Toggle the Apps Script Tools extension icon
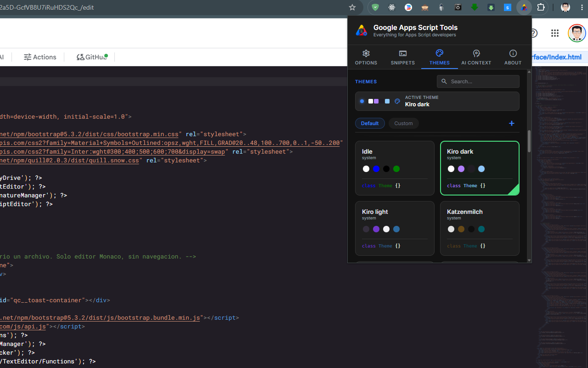This screenshot has width=588, height=368. [524, 7]
